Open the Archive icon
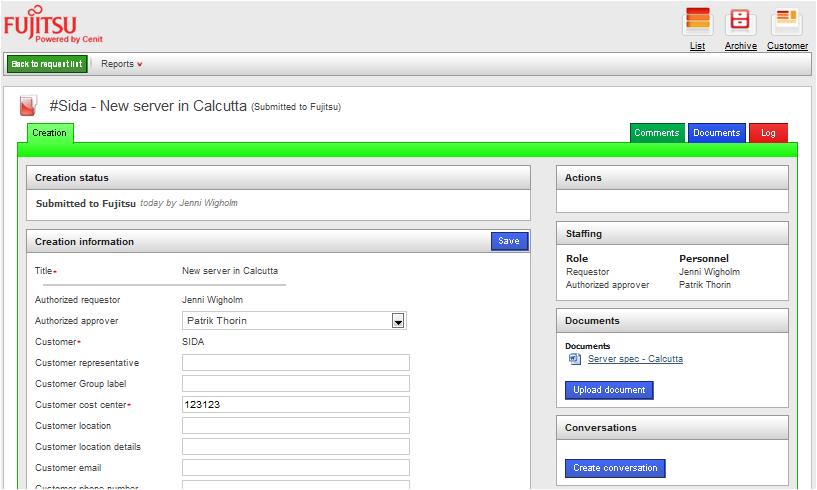The height and width of the screenshot is (490, 817). pos(740,22)
